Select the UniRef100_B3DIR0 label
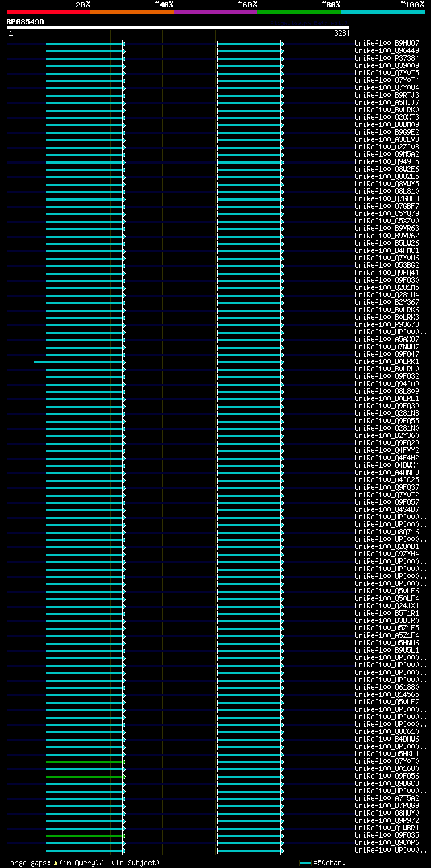Image resolution: width=431 pixels, height=868 pixels. [387, 621]
